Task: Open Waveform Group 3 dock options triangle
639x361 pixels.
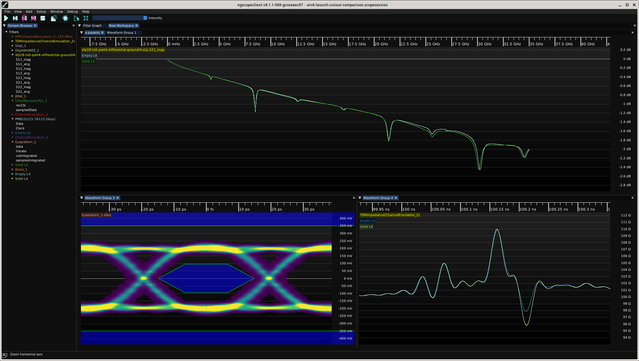Action: point(82,198)
